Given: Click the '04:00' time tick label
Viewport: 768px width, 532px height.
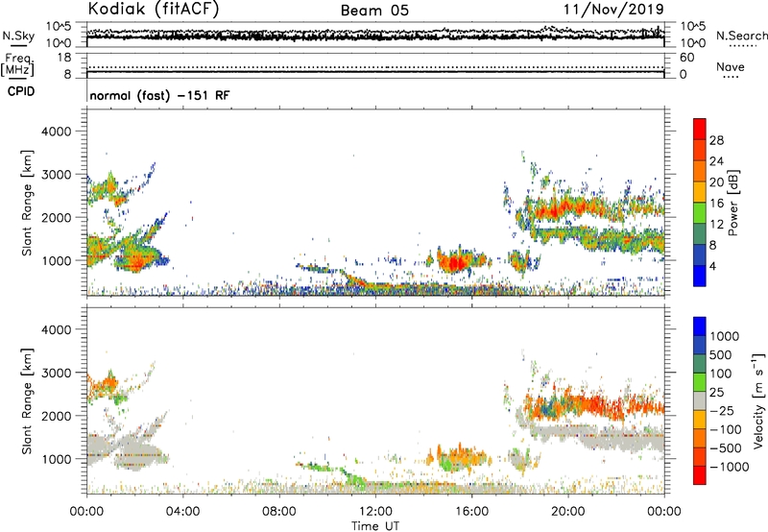Looking at the screenshot, I should pyautogui.click(x=183, y=512).
